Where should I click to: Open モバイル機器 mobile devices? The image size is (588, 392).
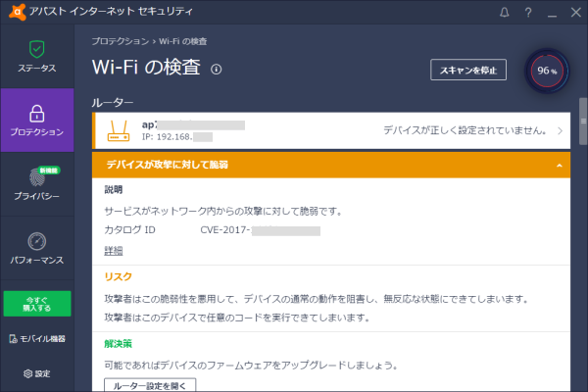[x=37, y=339]
